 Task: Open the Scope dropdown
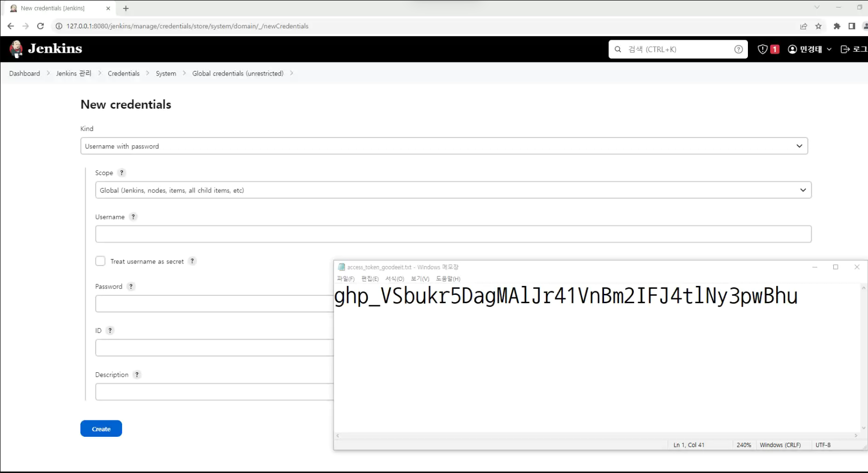coord(453,190)
